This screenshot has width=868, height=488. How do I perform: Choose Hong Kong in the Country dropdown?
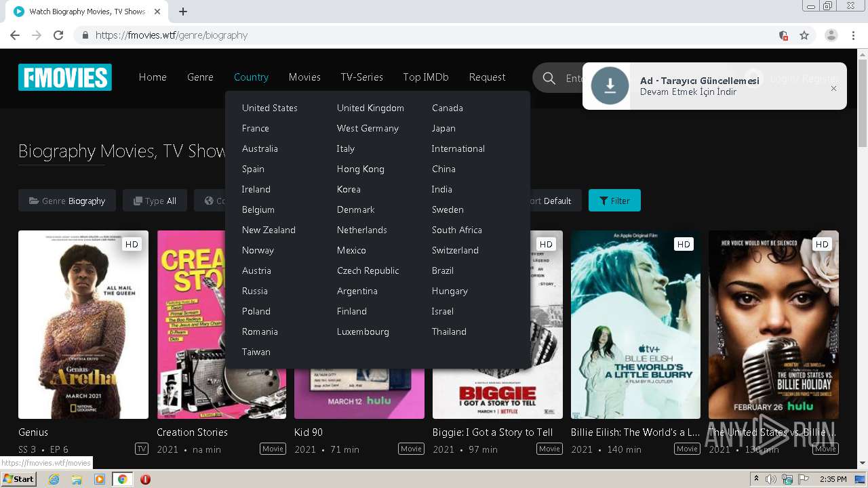360,169
